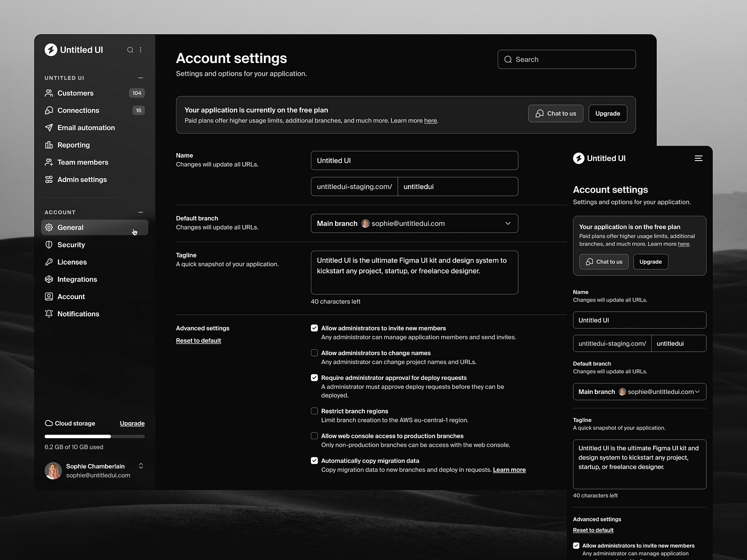
Task: Disable Automatically copy migration data
Action: tap(314, 461)
